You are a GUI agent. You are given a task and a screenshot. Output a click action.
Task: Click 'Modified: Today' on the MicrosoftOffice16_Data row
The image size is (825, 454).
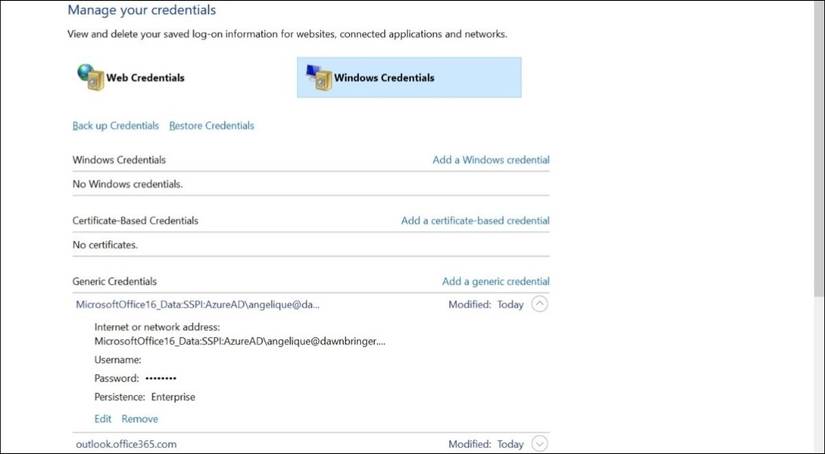pyautogui.click(x=486, y=305)
